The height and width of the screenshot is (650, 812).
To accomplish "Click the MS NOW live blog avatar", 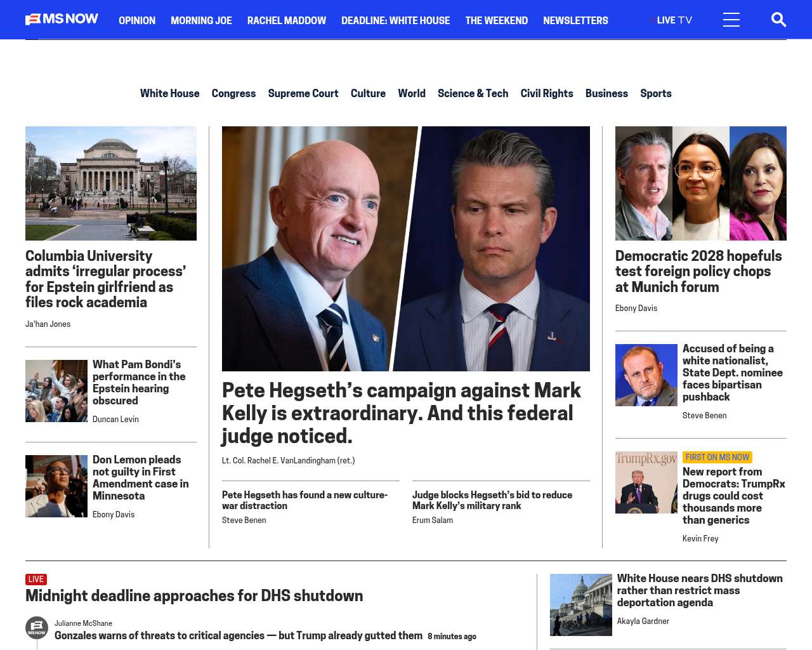I will click(x=37, y=628).
